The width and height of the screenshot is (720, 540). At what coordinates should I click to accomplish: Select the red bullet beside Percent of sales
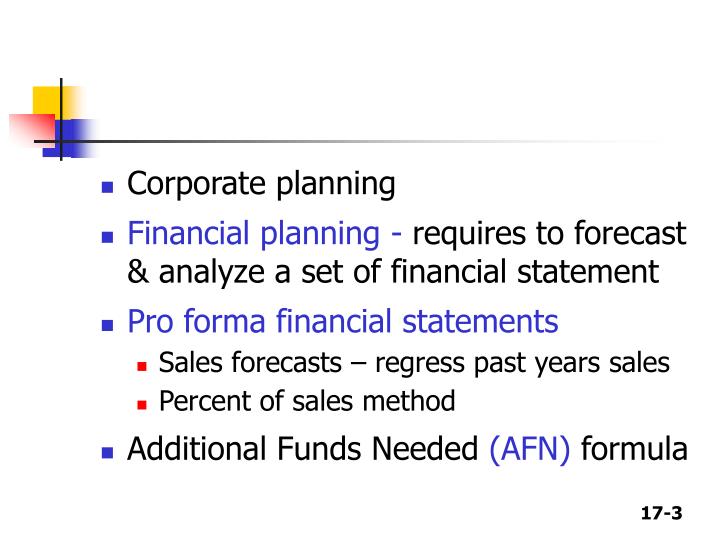[142, 405]
